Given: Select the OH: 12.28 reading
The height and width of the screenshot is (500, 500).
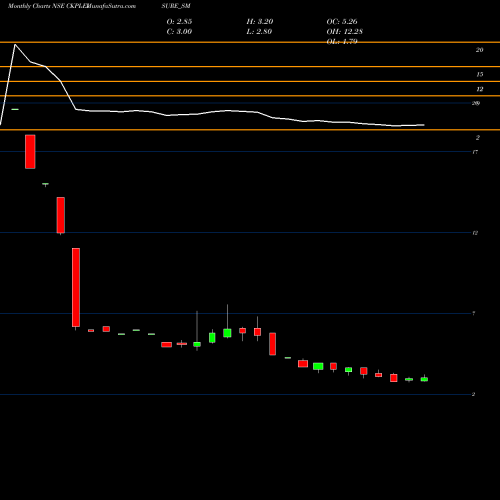Looking at the screenshot, I should coord(345,32).
